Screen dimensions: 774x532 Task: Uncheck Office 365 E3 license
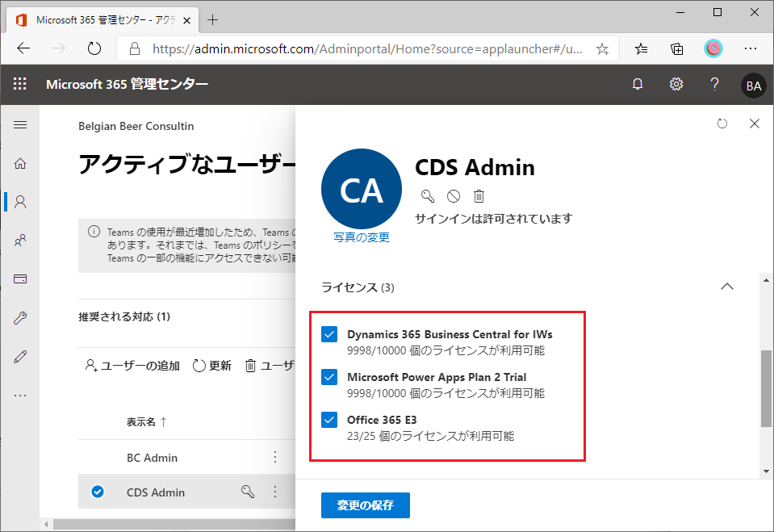[329, 420]
